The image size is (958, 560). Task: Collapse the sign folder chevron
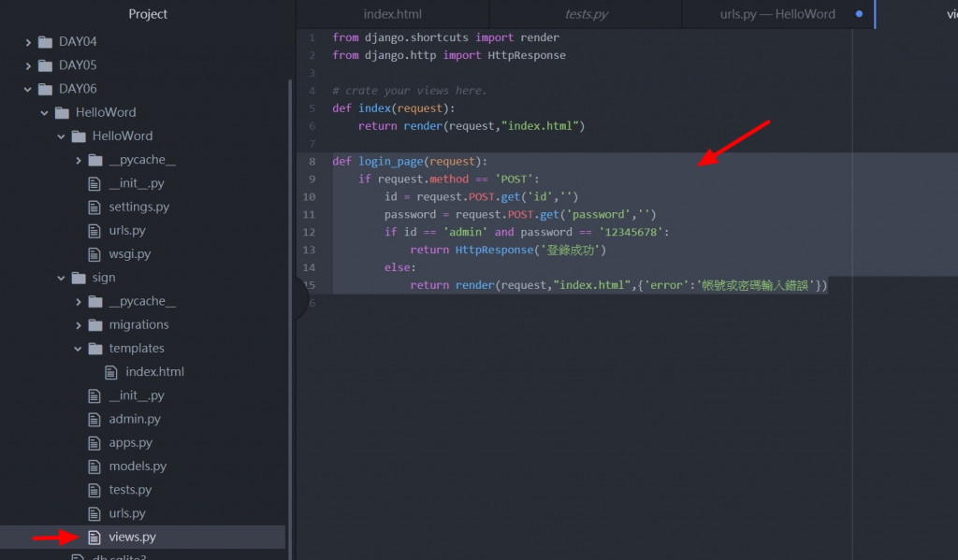click(61, 278)
